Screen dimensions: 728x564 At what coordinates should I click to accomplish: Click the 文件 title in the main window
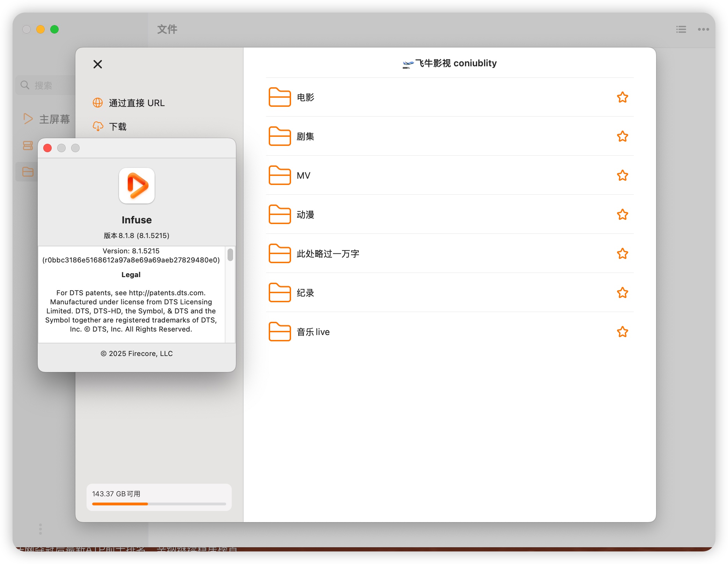167,29
